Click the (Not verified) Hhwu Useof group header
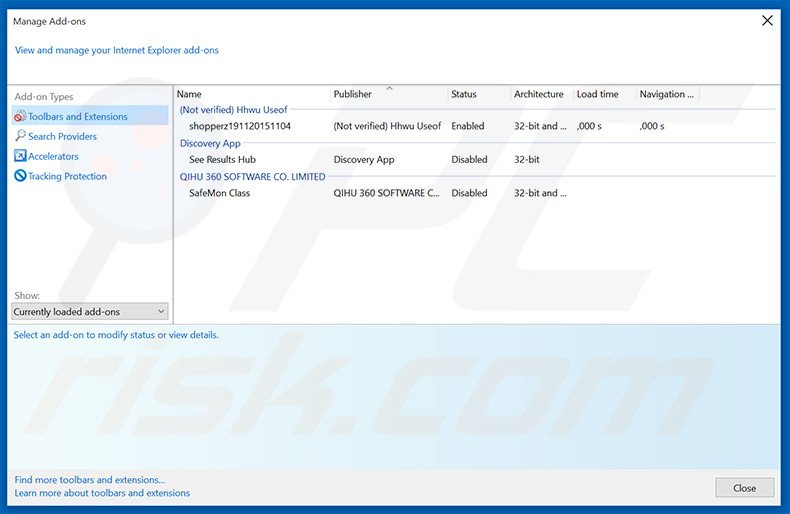 click(x=233, y=110)
